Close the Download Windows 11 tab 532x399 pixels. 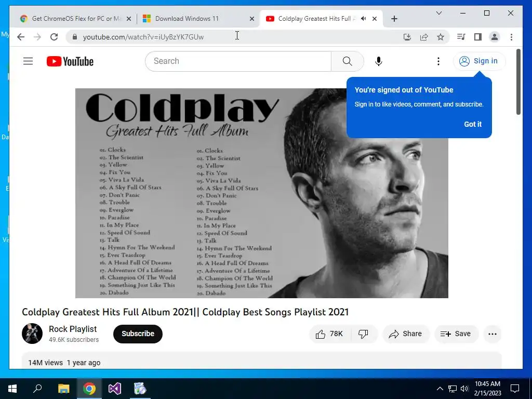tap(252, 19)
